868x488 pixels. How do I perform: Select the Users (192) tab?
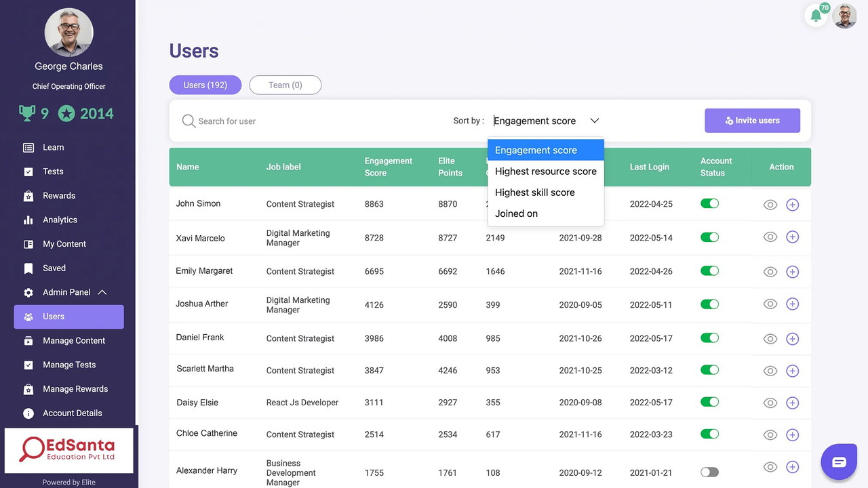pos(205,85)
